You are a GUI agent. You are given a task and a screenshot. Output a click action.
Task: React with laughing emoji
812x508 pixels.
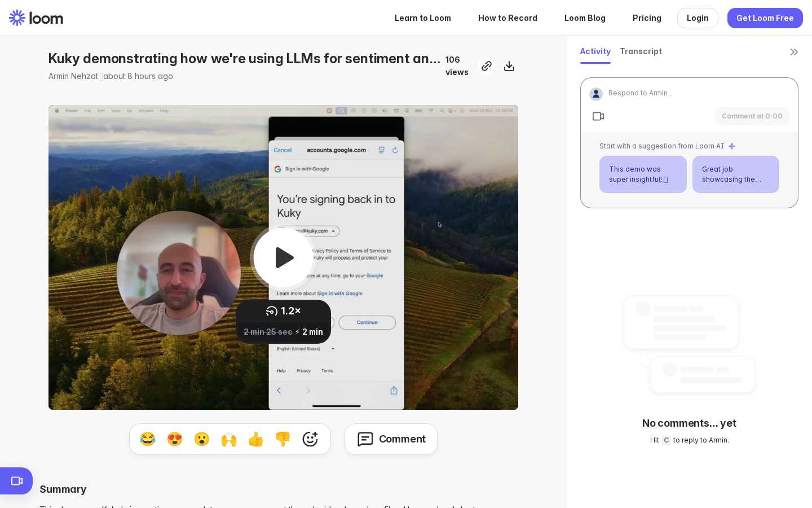(x=148, y=439)
